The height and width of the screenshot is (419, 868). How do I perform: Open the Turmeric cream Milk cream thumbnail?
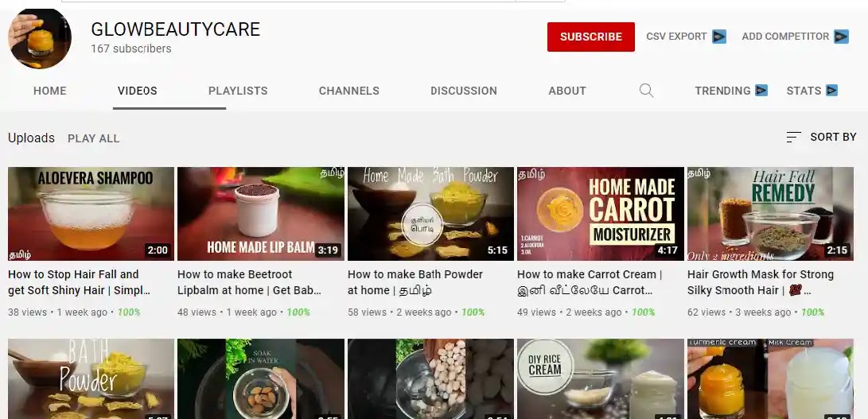771,378
